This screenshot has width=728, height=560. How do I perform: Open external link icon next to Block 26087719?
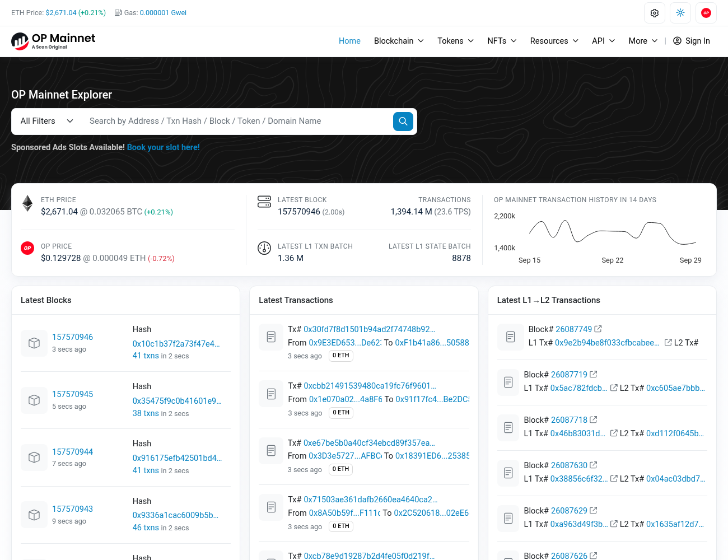(594, 374)
